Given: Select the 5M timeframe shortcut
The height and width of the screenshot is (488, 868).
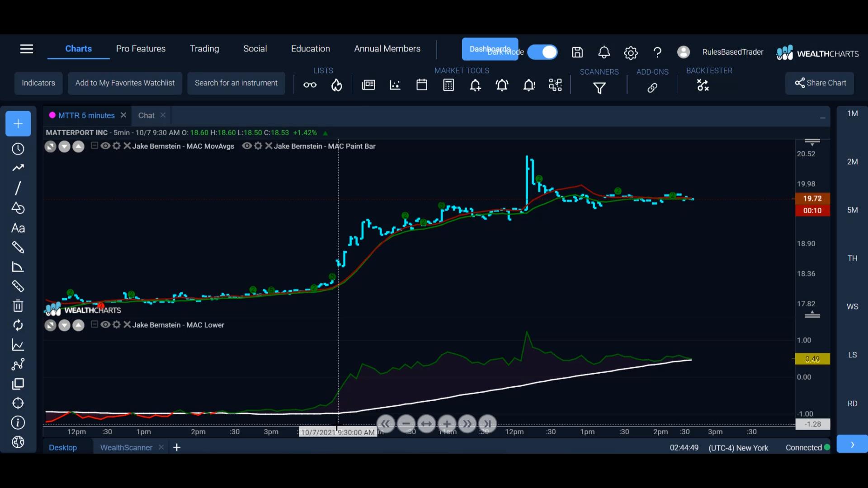Looking at the screenshot, I should point(852,210).
